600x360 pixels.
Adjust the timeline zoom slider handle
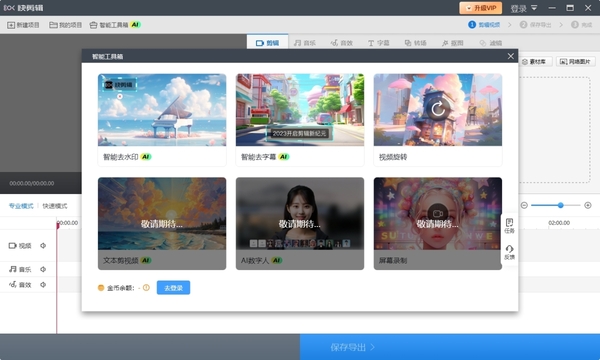[561, 205]
